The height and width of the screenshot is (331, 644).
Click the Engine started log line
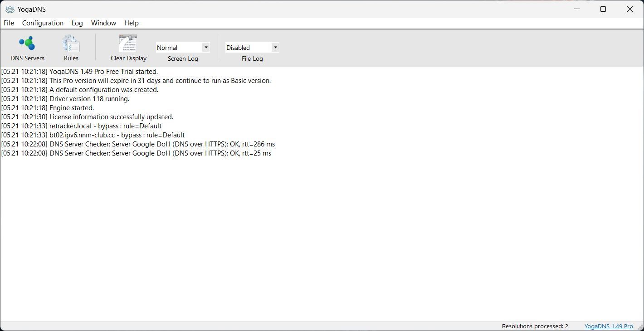point(48,108)
